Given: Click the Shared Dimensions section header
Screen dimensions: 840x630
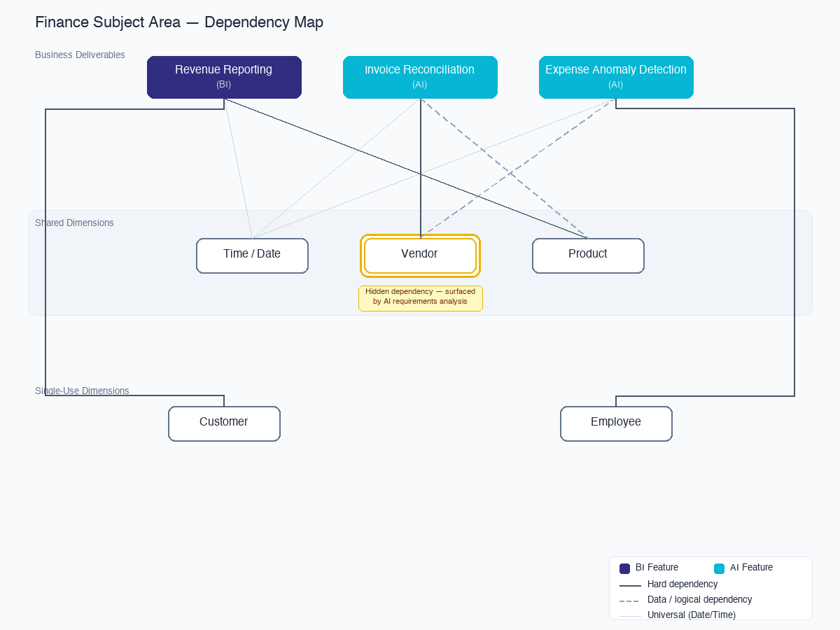Looking at the screenshot, I should (x=74, y=223).
